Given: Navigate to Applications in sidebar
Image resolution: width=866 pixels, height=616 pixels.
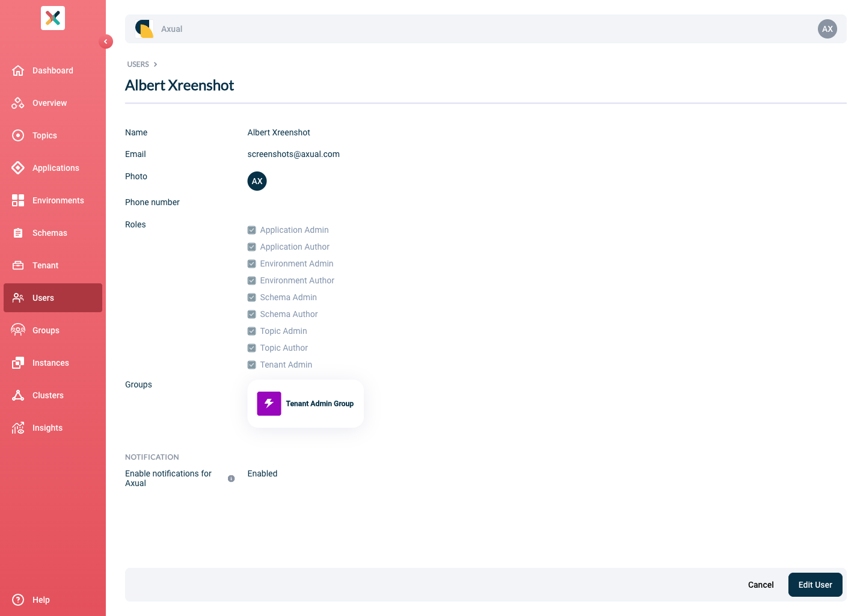Looking at the screenshot, I should pos(53,168).
